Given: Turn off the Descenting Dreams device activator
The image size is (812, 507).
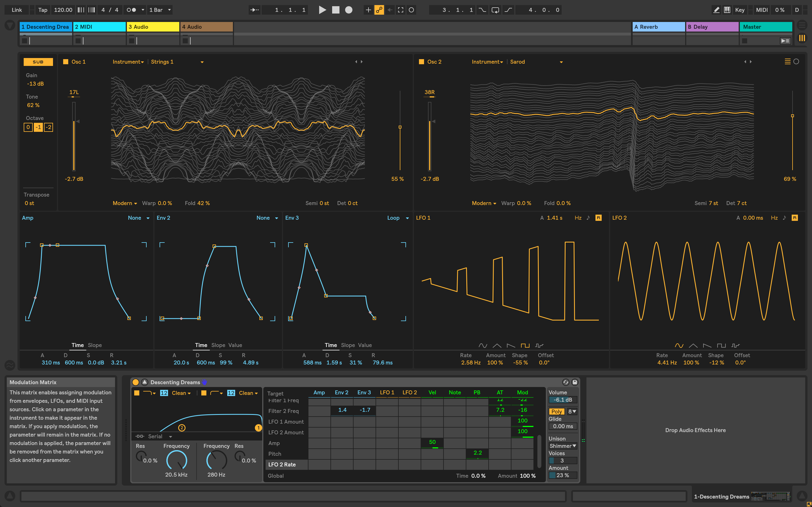Looking at the screenshot, I should tap(136, 382).
